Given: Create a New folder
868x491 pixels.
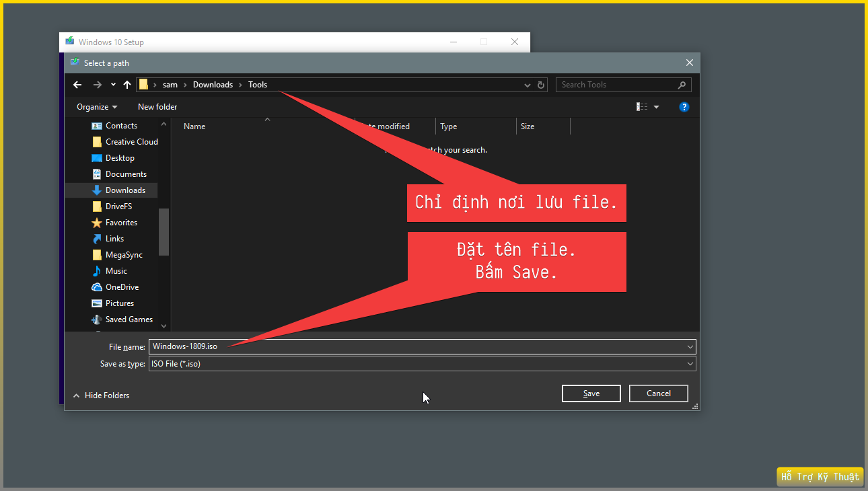Looking at the screenshot, I should (x=157, y=107).
